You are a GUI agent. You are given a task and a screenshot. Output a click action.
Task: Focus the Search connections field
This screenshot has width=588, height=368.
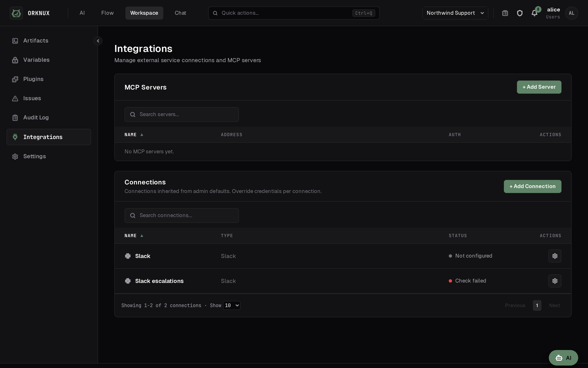pos(182,215)
